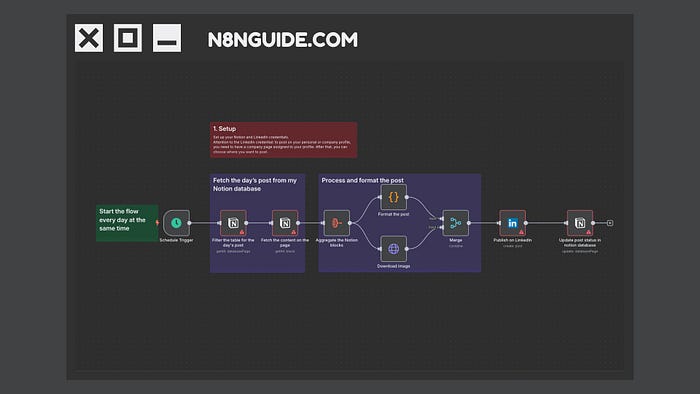Click the X icon in the header
The image size is (700, 394).
pyautogui.click(x=89, y=38)
